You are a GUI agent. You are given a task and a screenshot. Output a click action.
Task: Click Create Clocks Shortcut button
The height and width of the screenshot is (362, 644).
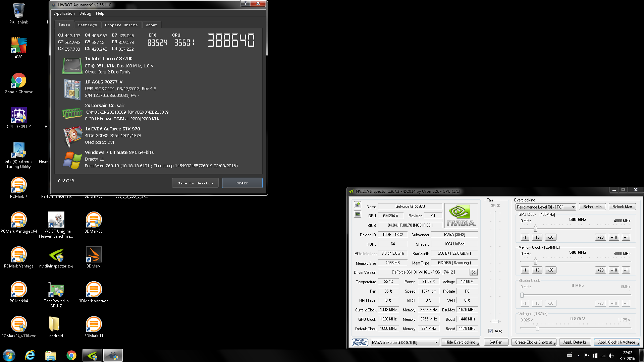(534, 342)
